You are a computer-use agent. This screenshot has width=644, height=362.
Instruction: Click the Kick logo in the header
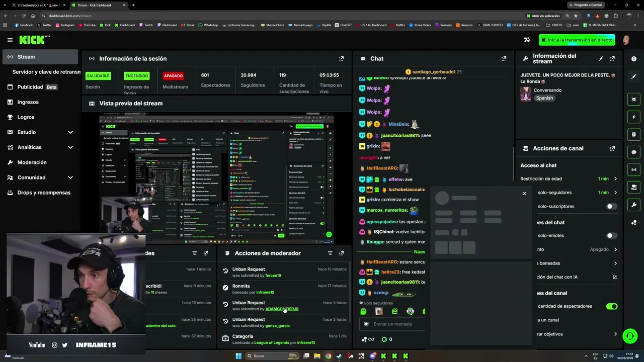34,40
